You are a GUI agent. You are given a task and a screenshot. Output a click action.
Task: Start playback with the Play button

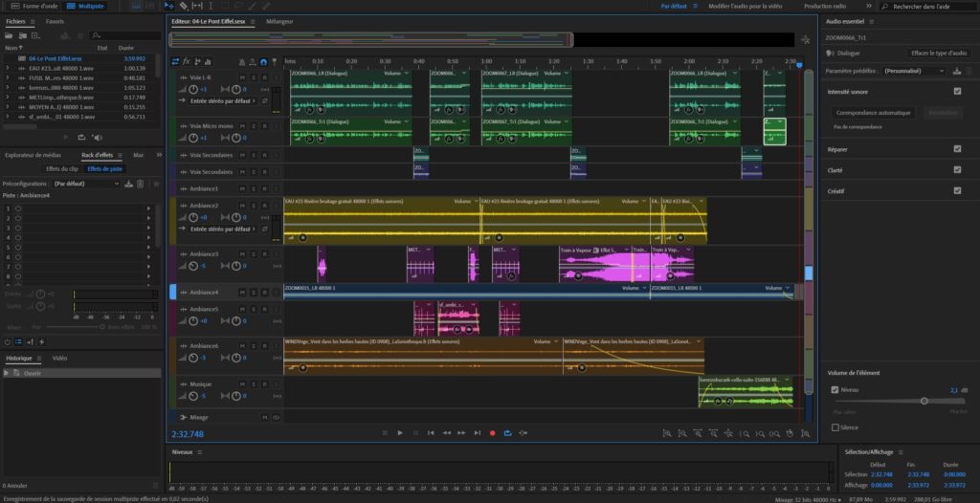coord(400,433)
